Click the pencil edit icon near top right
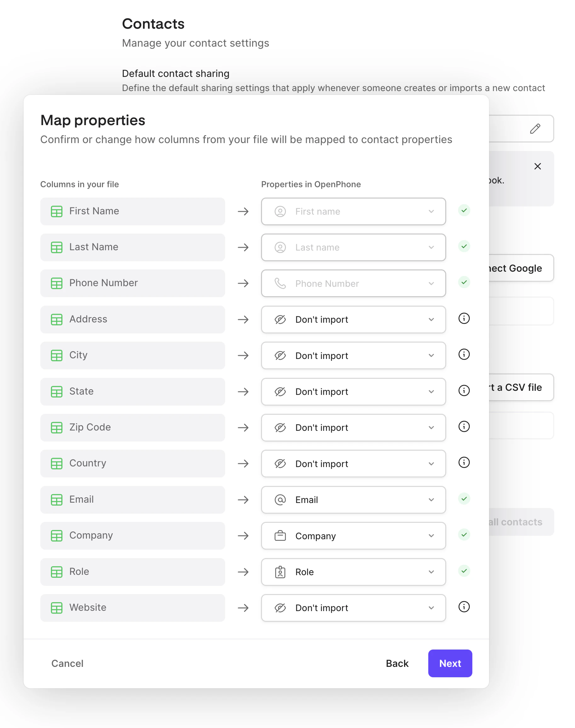575x728 pixels. pos(535,129)
